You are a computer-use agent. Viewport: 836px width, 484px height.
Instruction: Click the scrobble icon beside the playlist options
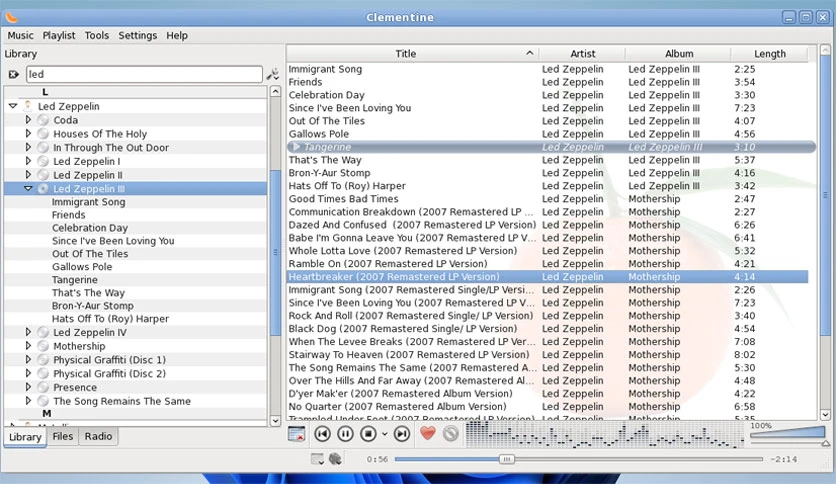point(335,458)
